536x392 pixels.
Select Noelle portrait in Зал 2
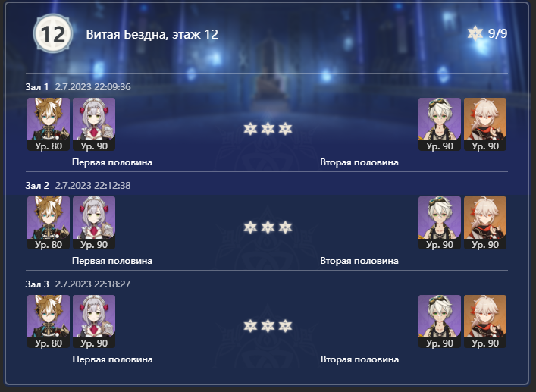pyautogui.click(x=94, y=223)
